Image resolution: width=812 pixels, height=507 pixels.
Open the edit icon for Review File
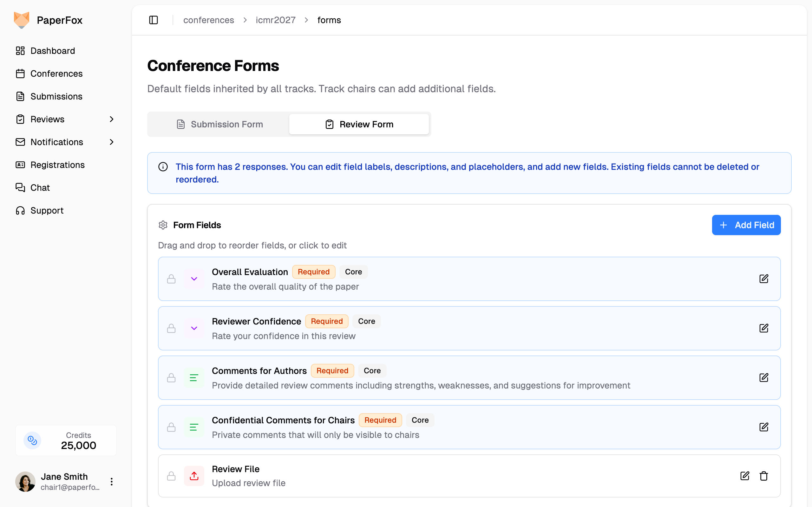pos(744,476)
